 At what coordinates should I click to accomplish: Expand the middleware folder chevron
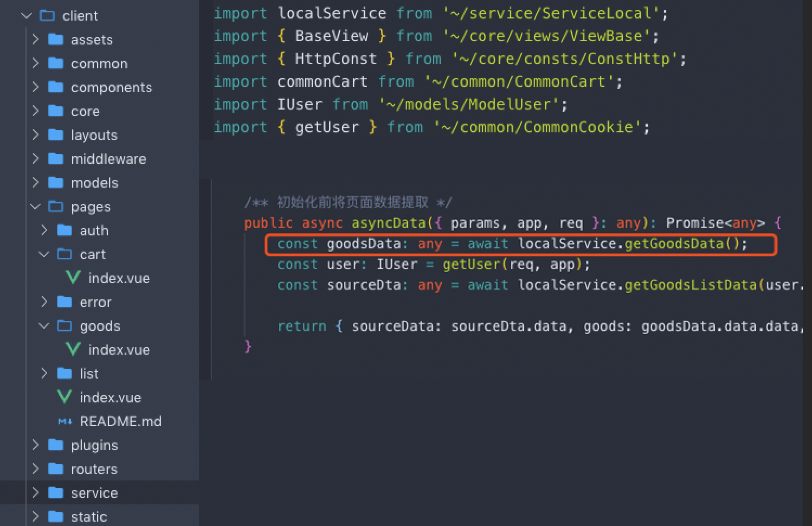35,159
